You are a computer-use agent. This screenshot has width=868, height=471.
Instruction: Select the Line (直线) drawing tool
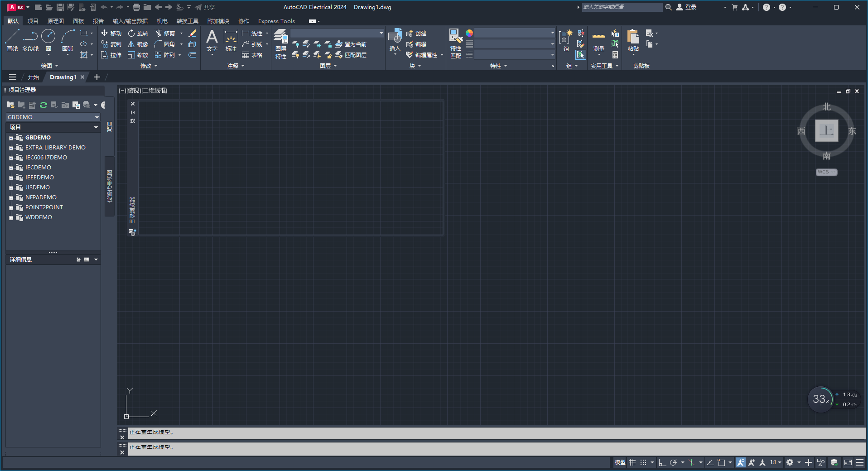pyautogui.click(x=12, y=36)
